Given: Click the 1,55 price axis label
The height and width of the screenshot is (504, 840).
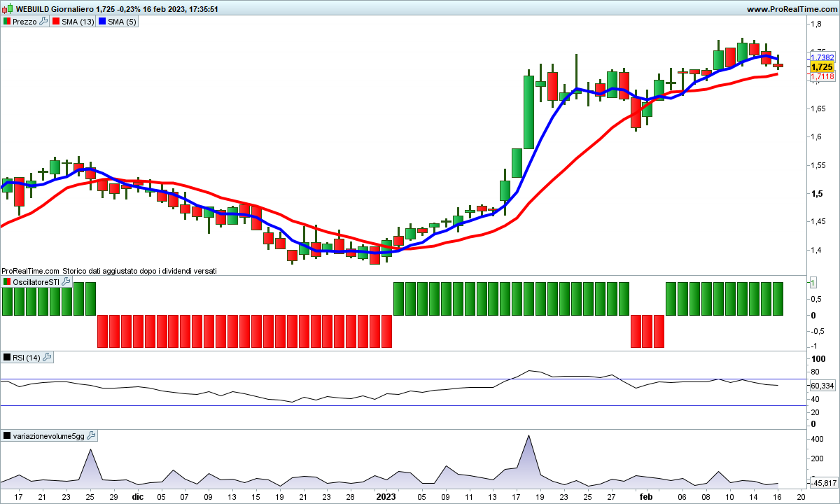Looking at the screenshot, I should pos(818,165).
